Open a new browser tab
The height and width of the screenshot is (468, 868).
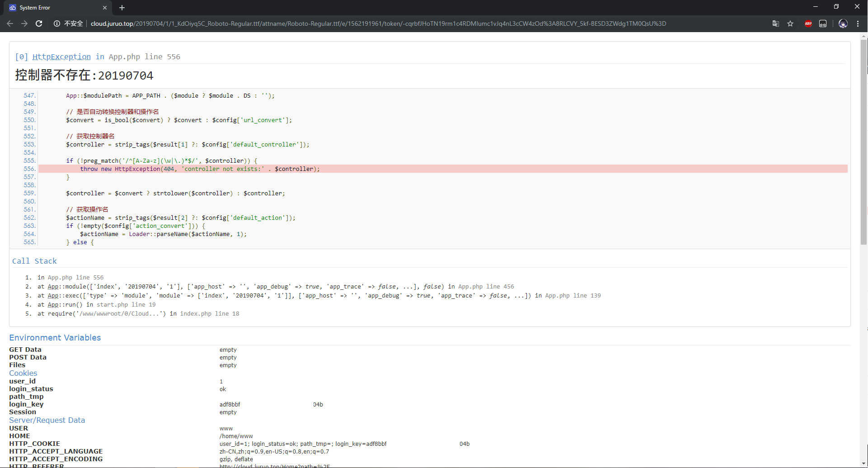(x=122, y=8)
